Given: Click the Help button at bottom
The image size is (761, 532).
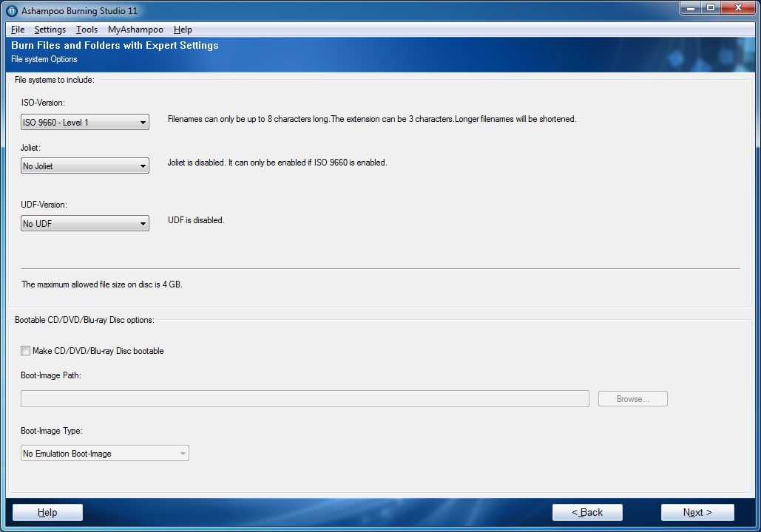Looking at the screenshot, I should (x=47, y=513).
